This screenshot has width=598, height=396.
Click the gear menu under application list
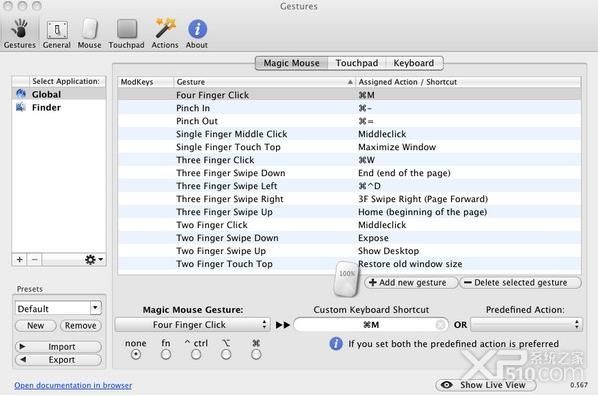tap(93, 260)
